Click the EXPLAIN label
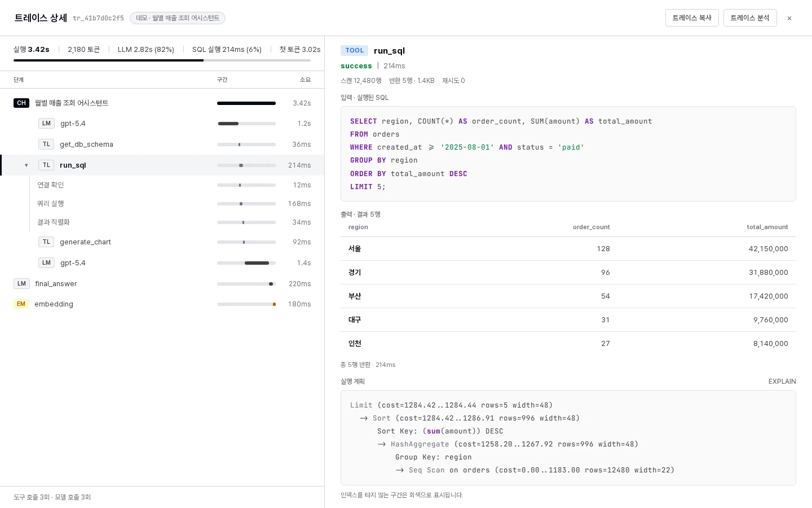The width and height of the screenshot is (812, 508). [782, 382]
